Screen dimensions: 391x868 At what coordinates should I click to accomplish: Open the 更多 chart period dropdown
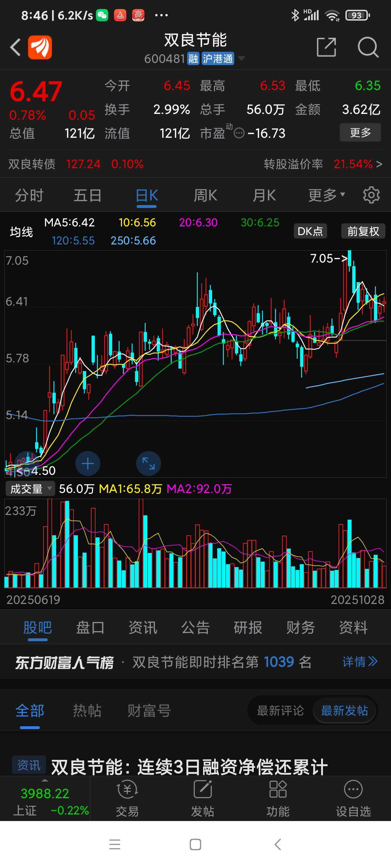[327, 195]
